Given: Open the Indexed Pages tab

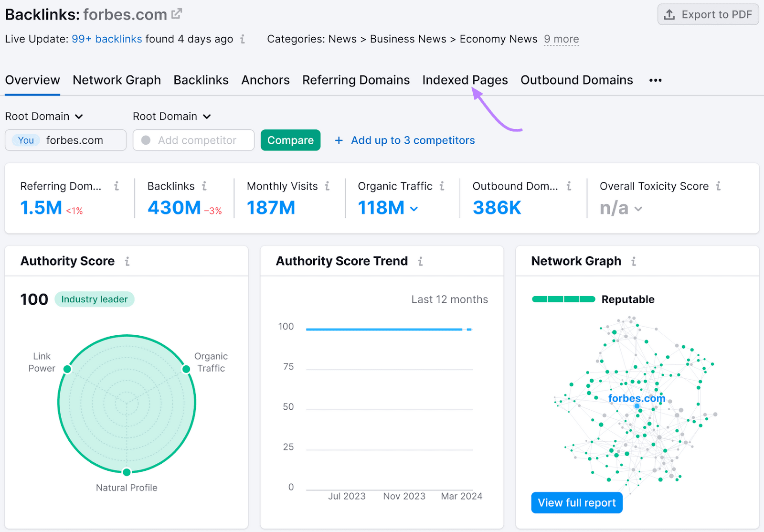Looking at the screenshot, I should point(465,80).
